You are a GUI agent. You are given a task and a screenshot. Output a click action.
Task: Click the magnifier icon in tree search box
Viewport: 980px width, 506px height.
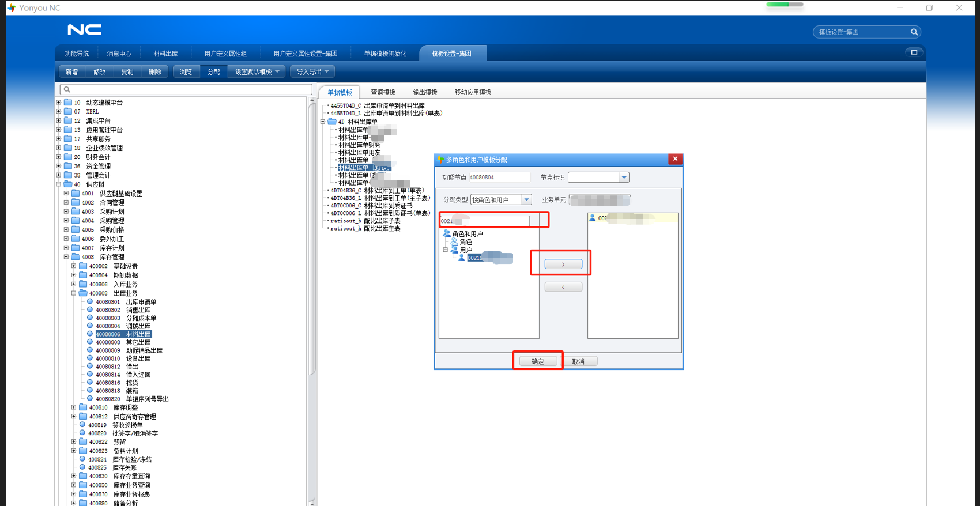pos(67,89)
